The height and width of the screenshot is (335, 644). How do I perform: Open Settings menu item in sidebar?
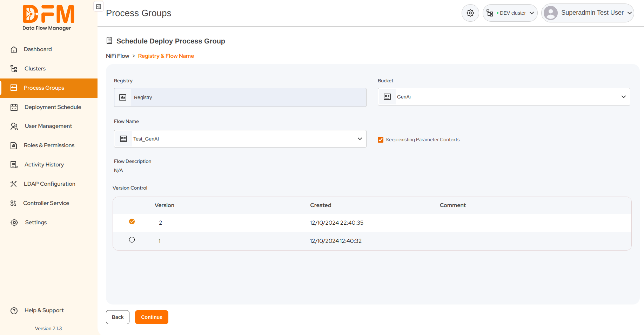click(x=49, y=223)
